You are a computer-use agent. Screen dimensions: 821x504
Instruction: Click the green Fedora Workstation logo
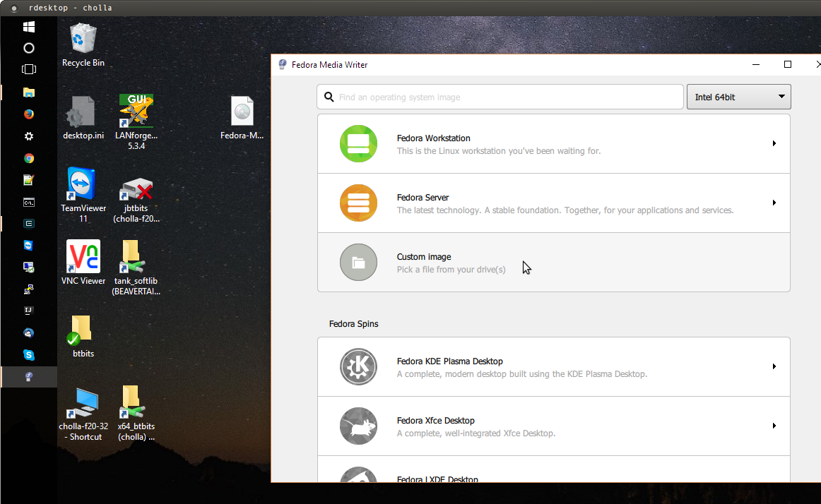coord(359,143)
